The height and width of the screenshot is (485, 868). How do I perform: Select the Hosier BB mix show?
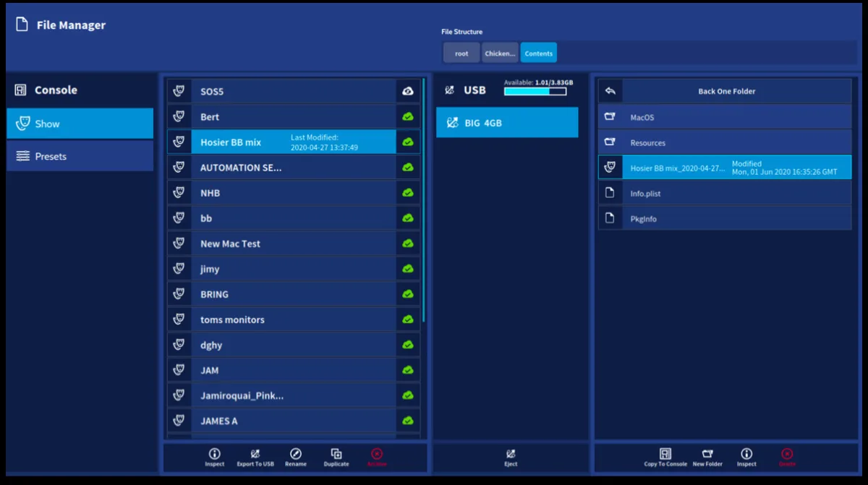(x=294, y=142)
